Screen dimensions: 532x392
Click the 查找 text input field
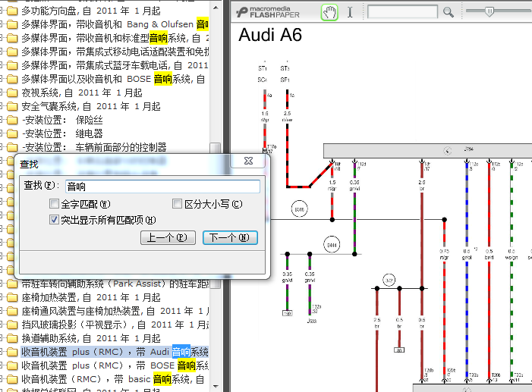point(162,187)
